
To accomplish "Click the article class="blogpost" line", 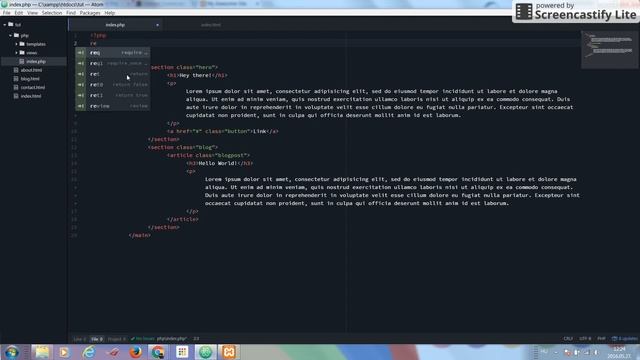I will pyautogui.click(x=208, y=155).
